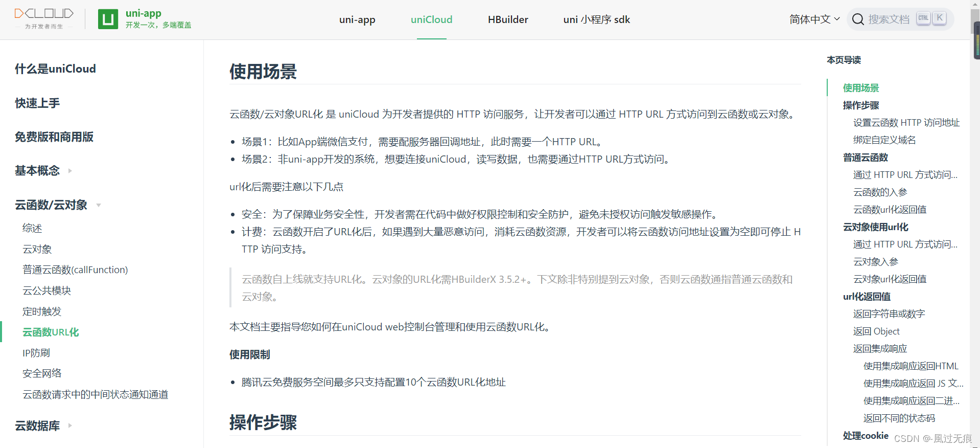Click the 使用场景 page heading

click(263, 72)
